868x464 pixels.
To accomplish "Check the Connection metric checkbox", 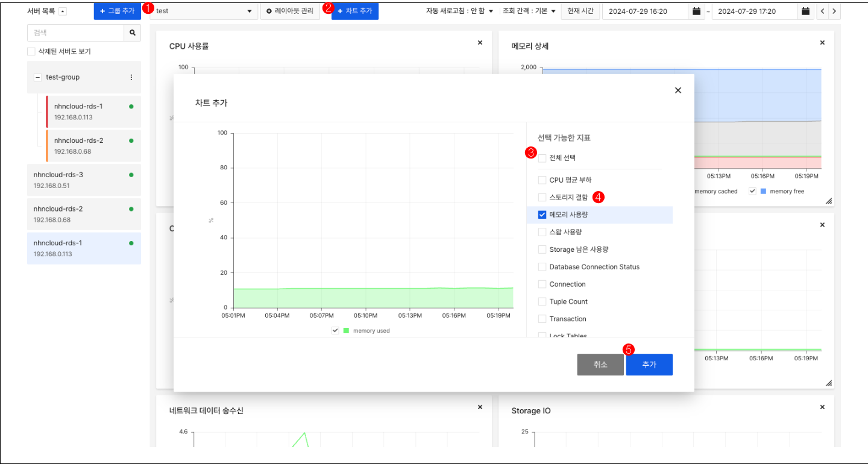I will tap(542, 284).
